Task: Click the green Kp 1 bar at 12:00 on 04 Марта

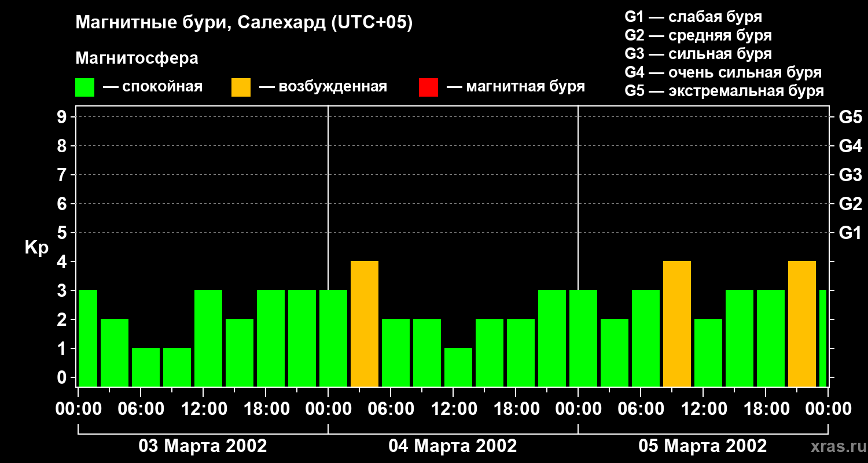Action: (x=458, y=367)
